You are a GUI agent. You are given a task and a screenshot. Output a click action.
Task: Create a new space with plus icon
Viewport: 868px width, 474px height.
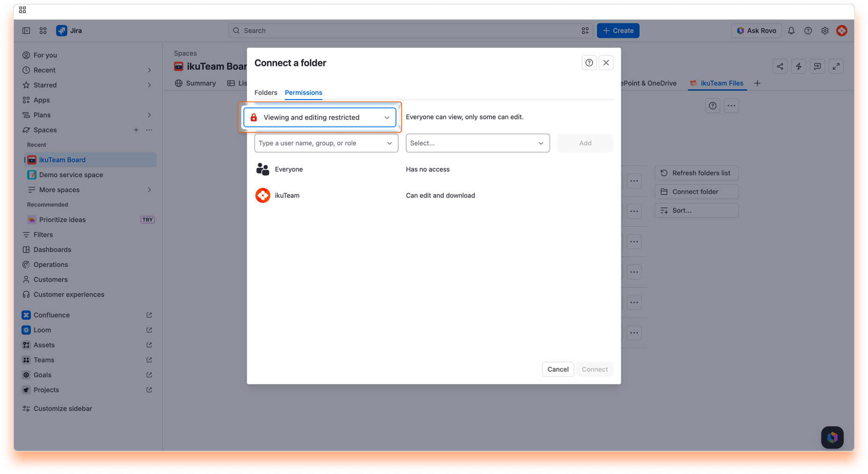136,130
